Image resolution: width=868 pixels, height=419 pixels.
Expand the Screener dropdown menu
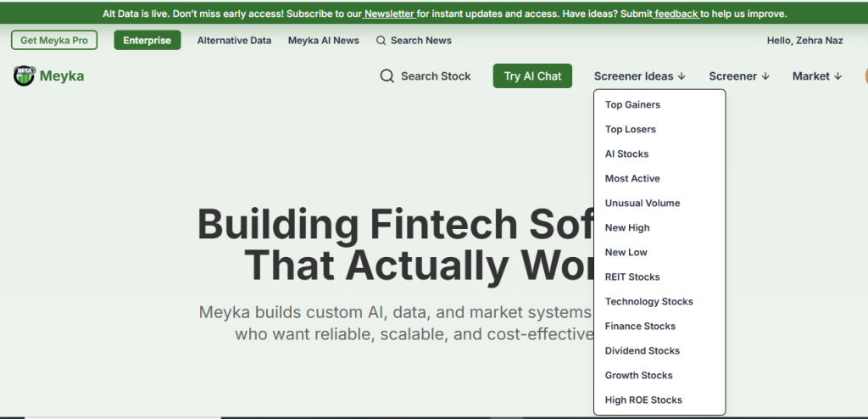(739, 76)
